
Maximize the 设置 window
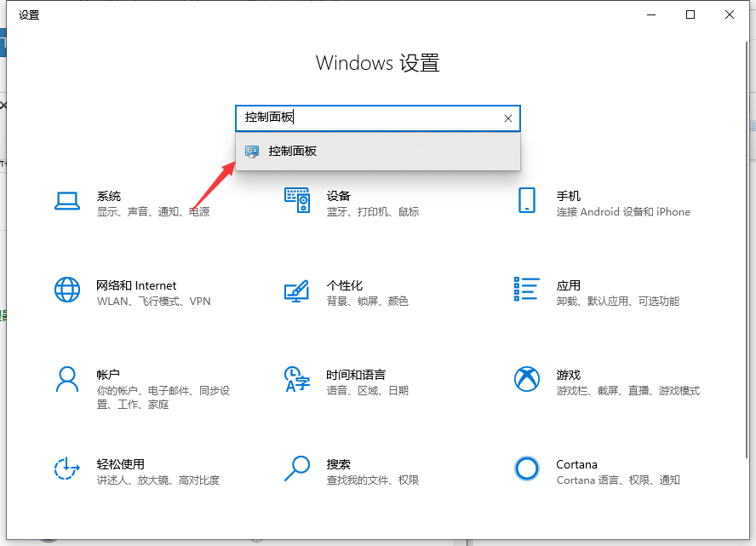pos(690,14)
